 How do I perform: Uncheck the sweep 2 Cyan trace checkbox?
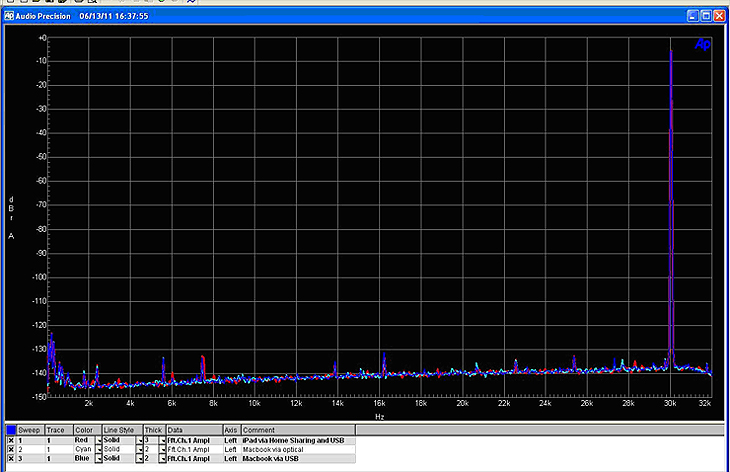coord(11,449)
